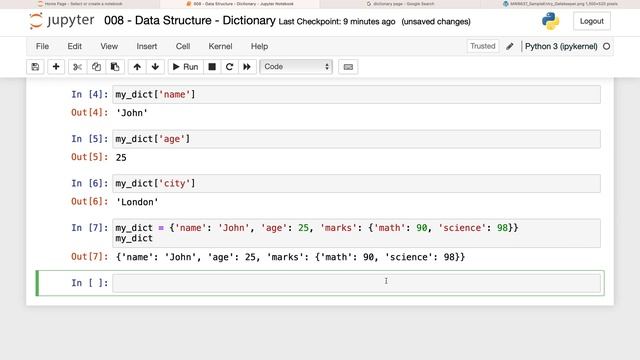Open the cell type dropdown showing Code

[296, 67]
